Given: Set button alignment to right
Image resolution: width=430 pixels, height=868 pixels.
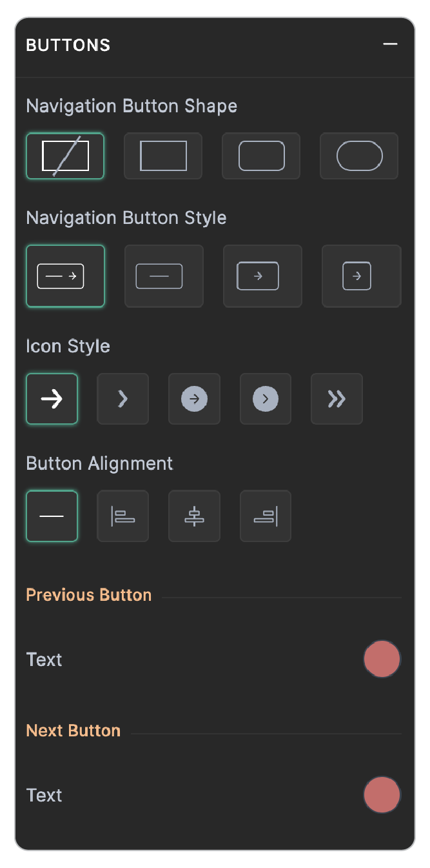Looking at the screenshot, I should tap(265, 516).
